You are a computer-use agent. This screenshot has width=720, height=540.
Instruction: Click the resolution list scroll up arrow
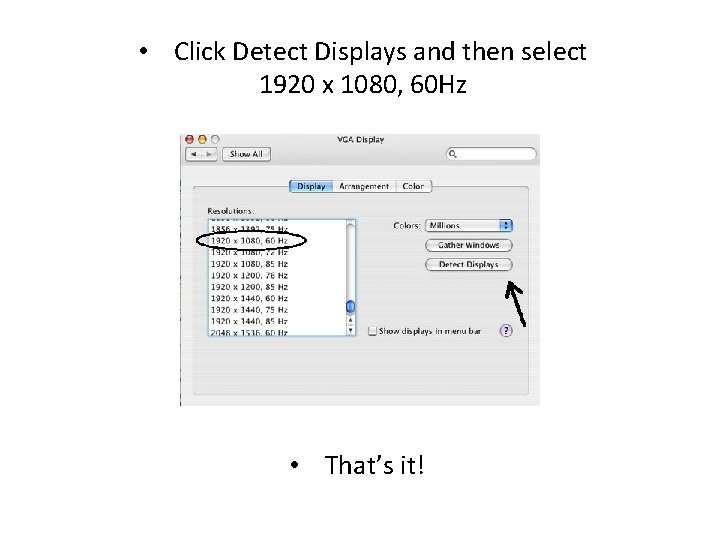[350, 320]
